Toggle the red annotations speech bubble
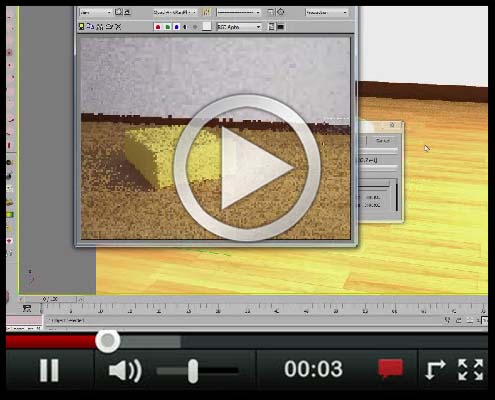The image size is (495, 400). pyautogui.click(x=390, y=368)
